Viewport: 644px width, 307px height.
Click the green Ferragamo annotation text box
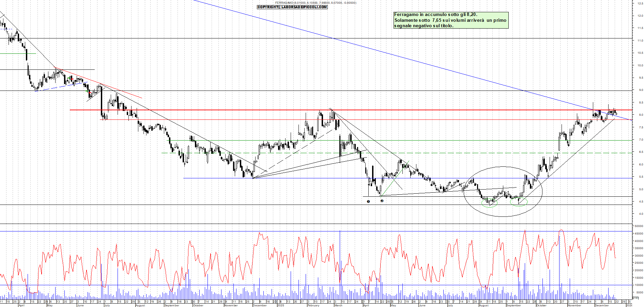pyautogui.click(x=451, y=20)
